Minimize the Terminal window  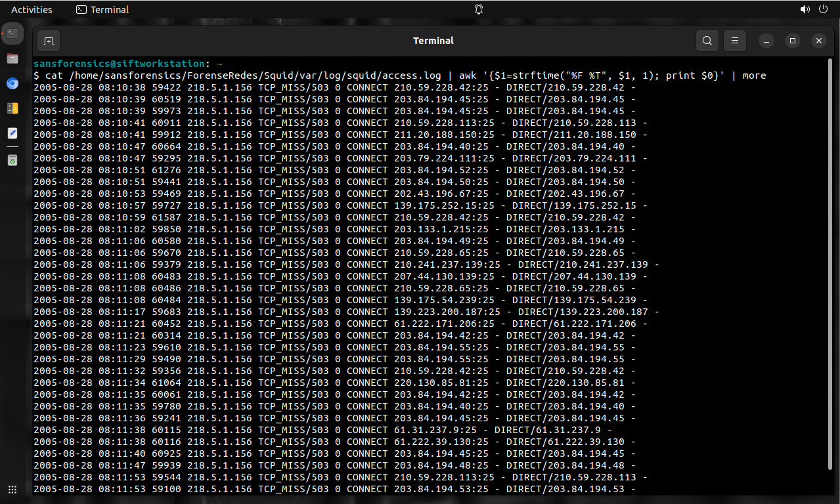pos(766,41)
